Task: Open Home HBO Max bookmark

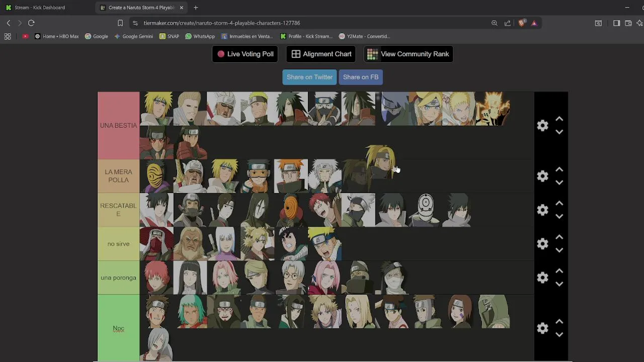Action: click(56, 36)
